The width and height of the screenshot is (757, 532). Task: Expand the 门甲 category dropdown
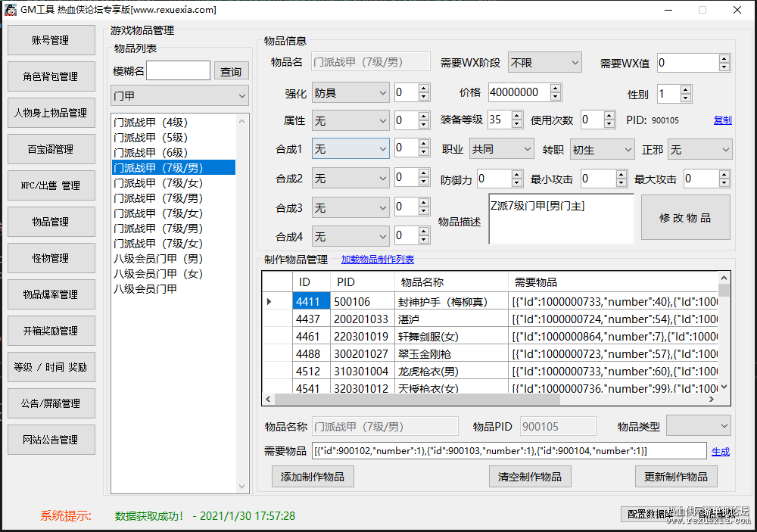179,95
